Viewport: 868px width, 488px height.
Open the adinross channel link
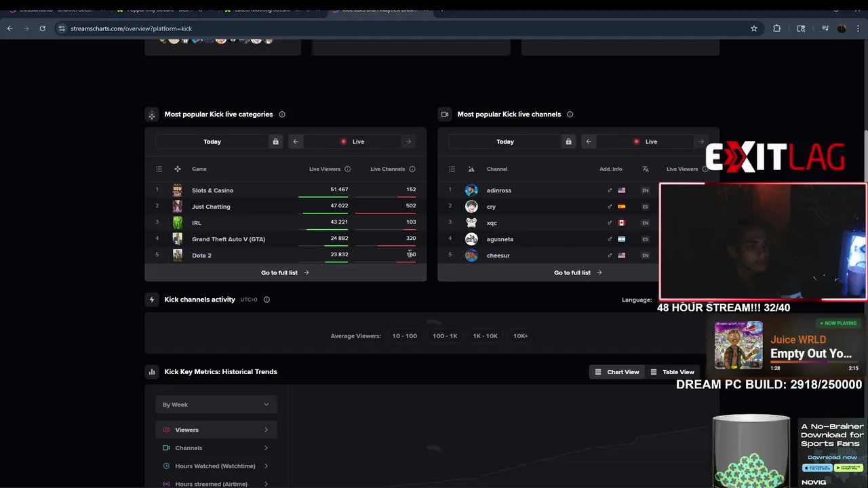pos(499,190)
